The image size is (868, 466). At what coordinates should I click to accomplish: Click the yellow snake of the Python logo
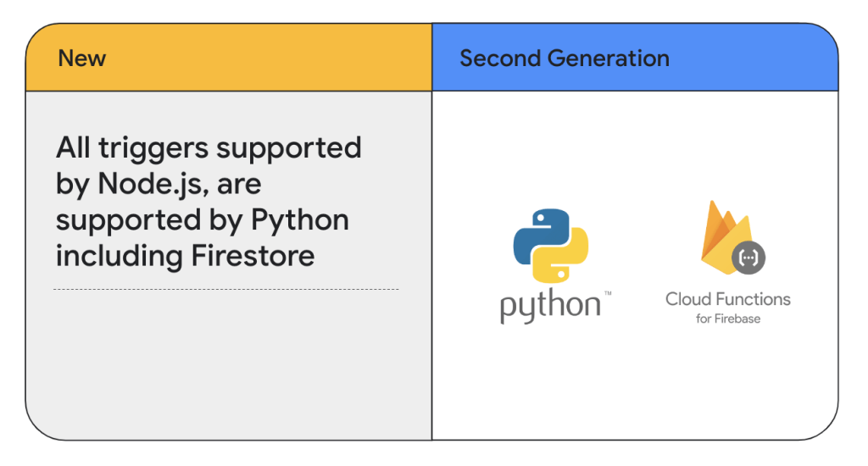coord(566,261)
